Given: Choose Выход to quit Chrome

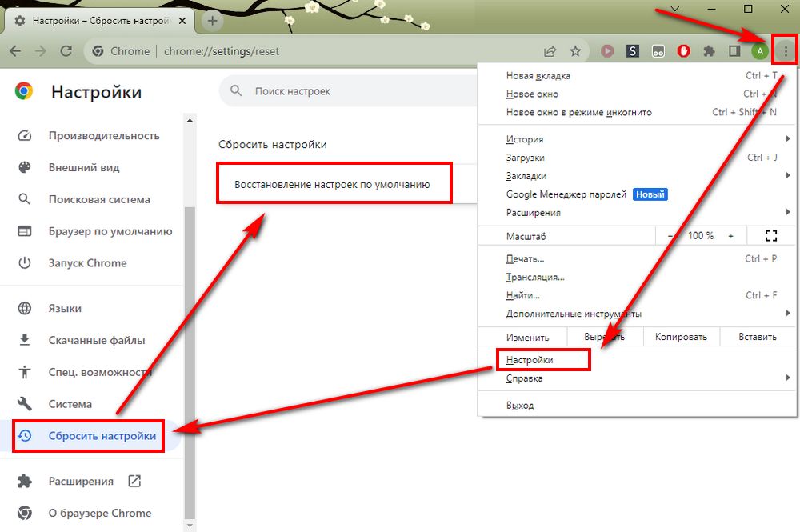Looking at the screenshot, I should 637,406.
